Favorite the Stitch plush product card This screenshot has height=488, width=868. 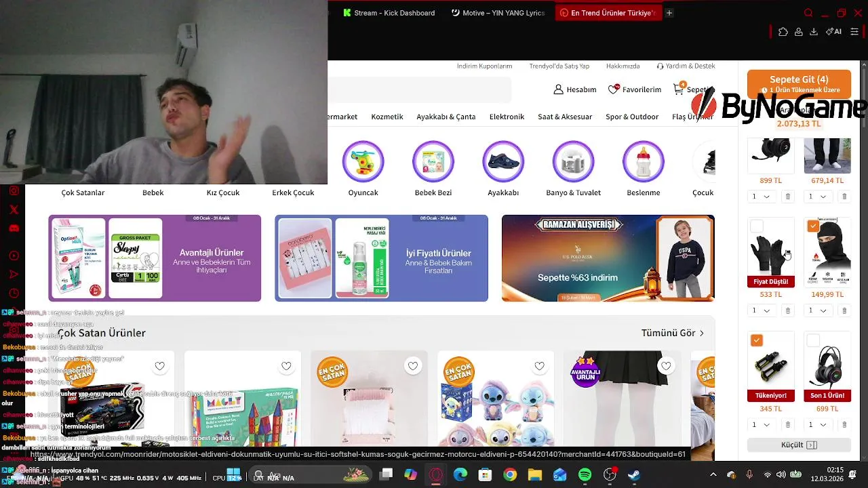click(539, 366)
